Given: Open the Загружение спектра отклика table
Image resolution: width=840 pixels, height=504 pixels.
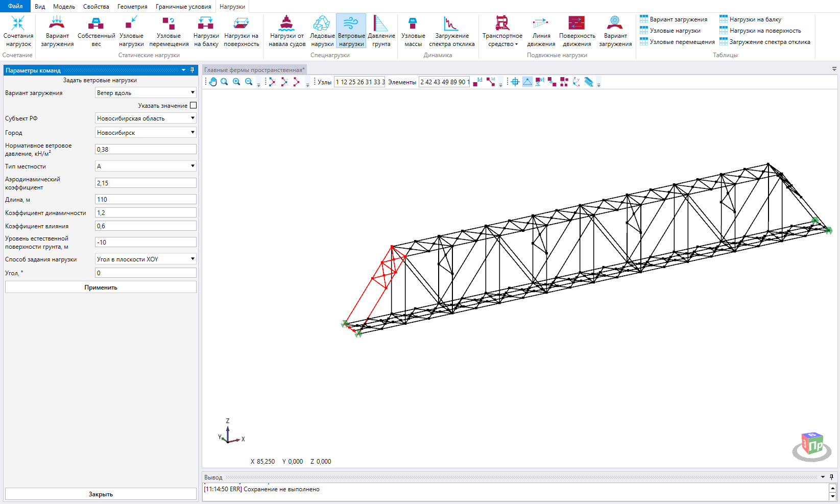Looking at the screenshot, I should click(x=764, y=42).
